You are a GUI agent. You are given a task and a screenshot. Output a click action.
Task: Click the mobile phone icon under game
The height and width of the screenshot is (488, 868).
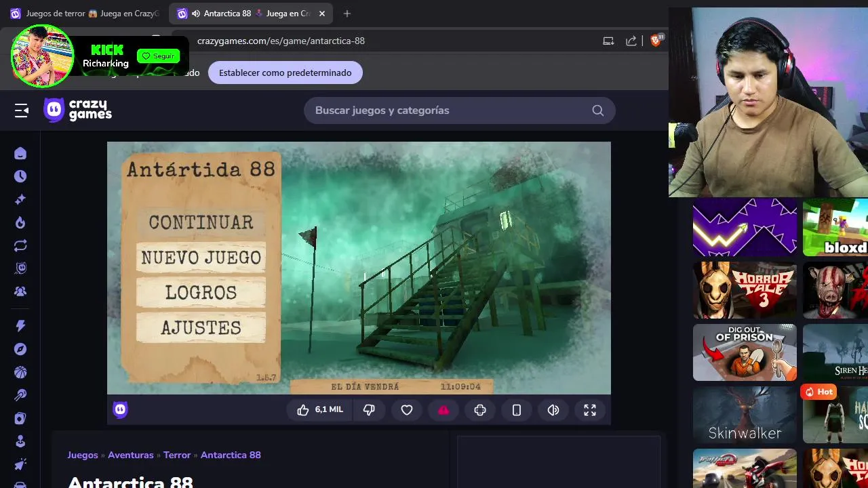click(517, 410)
